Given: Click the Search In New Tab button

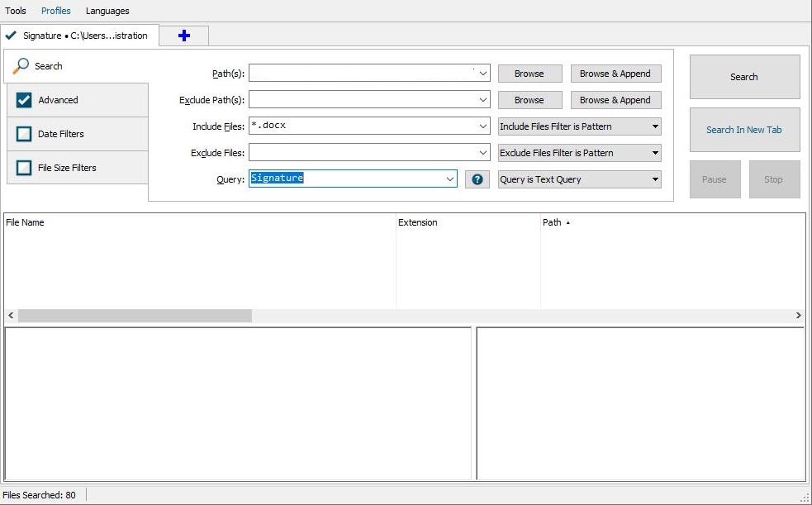Looking at the screenshot, I should coord(743,130).
